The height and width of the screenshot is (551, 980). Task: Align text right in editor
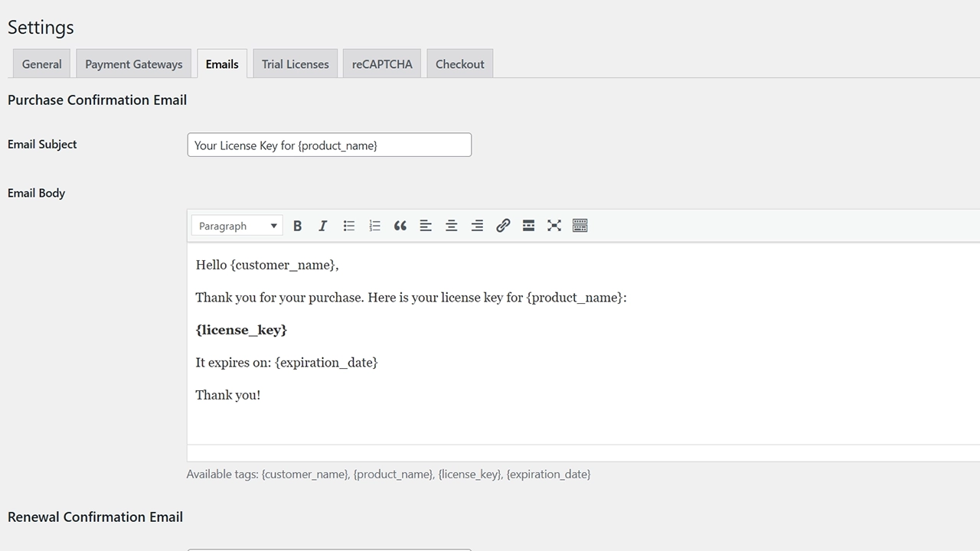[477, 226]
